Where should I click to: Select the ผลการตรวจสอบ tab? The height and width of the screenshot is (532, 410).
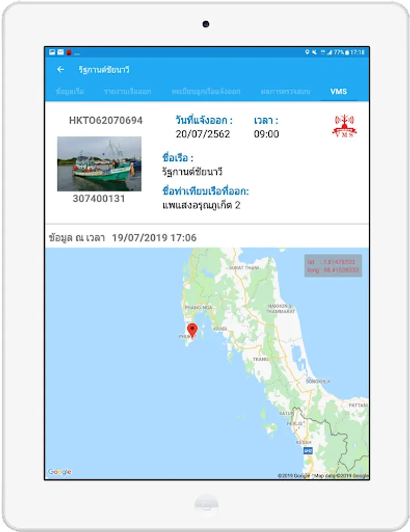coord(285,91)
